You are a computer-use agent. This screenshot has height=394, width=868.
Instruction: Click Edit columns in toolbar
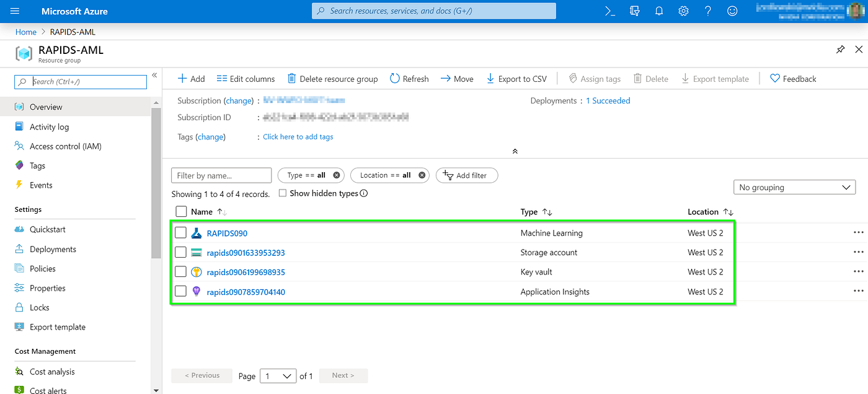coord(246,79)
